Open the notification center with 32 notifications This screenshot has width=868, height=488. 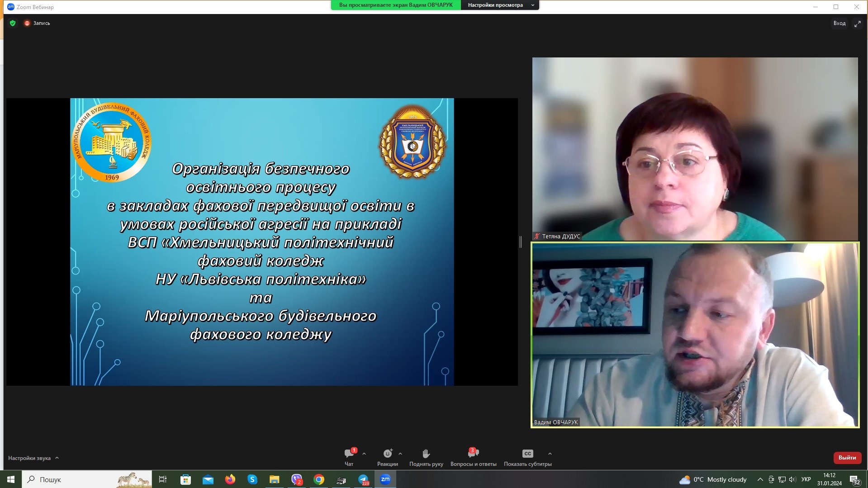(855, 480)
